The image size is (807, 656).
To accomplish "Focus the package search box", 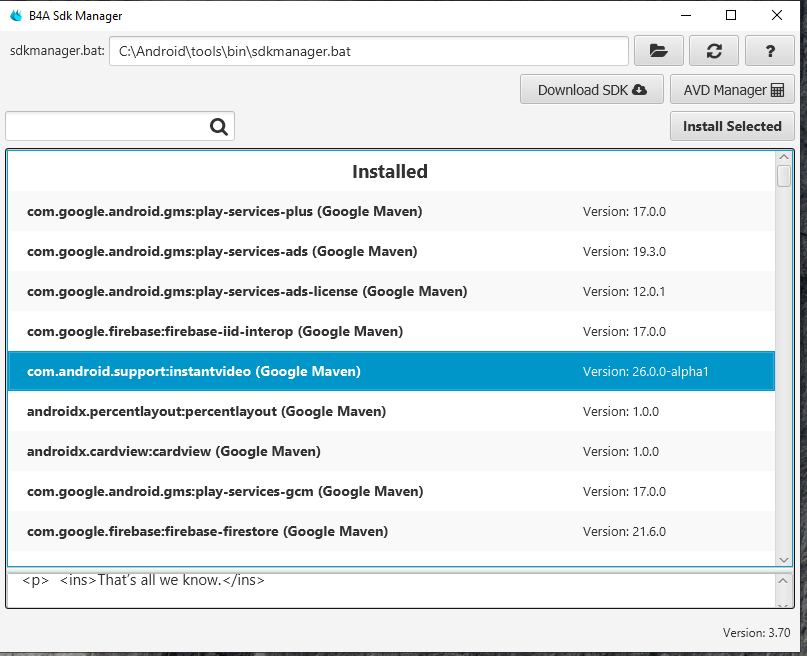I will [x=106, y=127].
